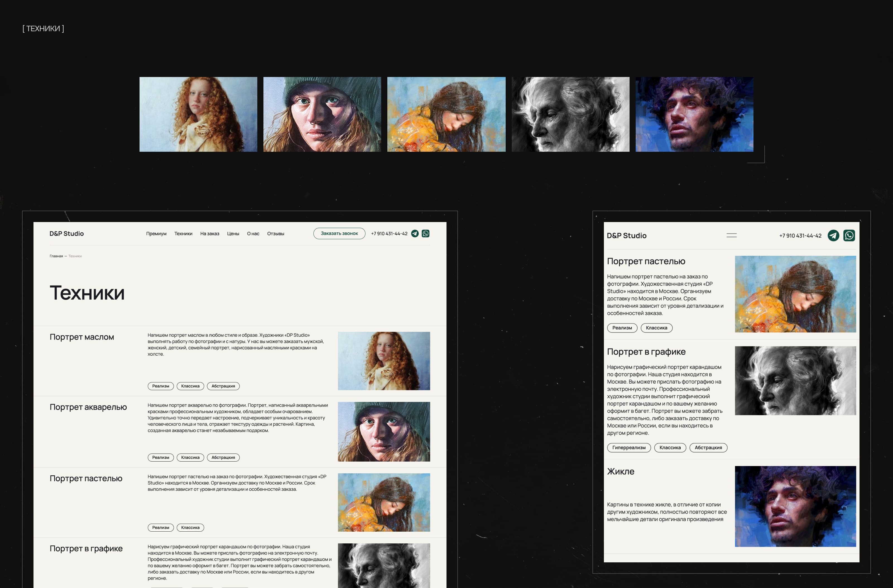Screen dimensions: 893x588
Task: Open the mobile hamburger menu
Action: [731, 235]
